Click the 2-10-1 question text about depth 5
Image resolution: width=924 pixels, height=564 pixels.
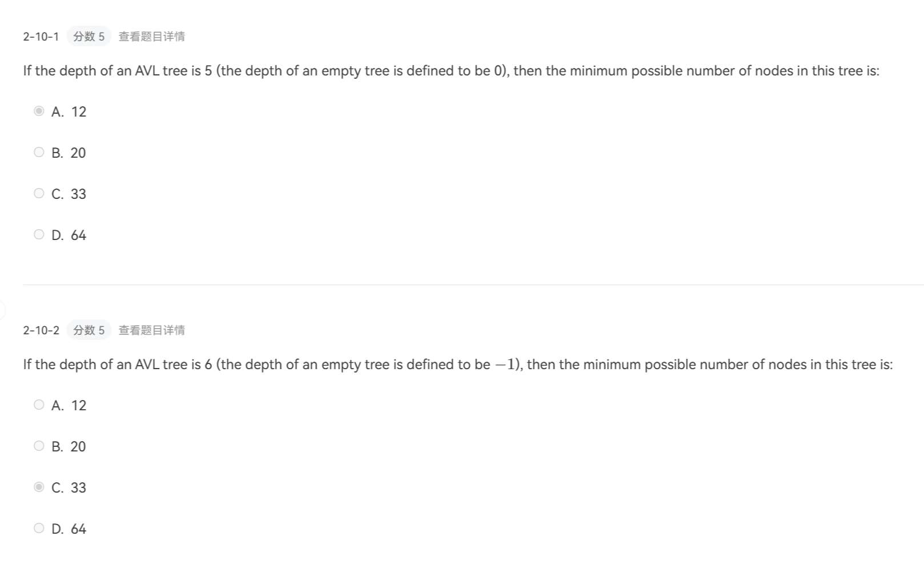[x=451, y=71]
